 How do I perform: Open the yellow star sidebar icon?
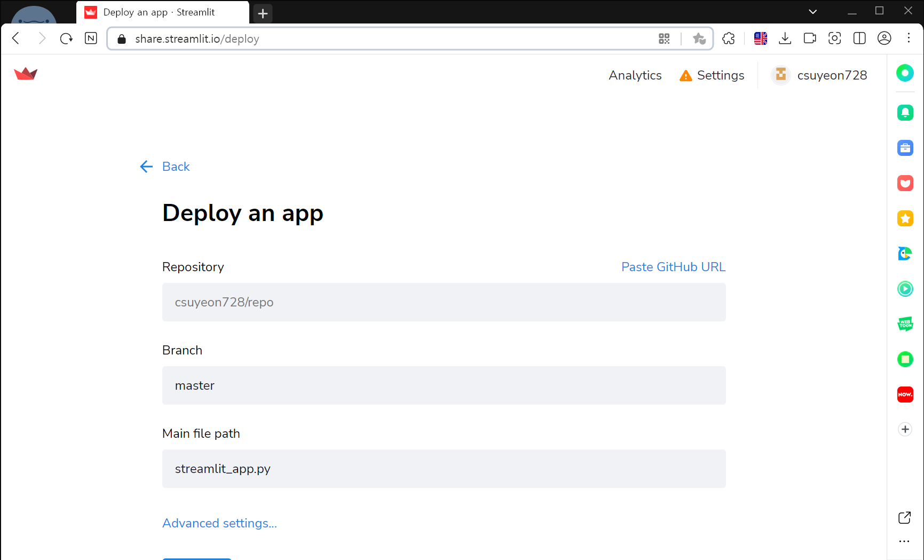905,218
